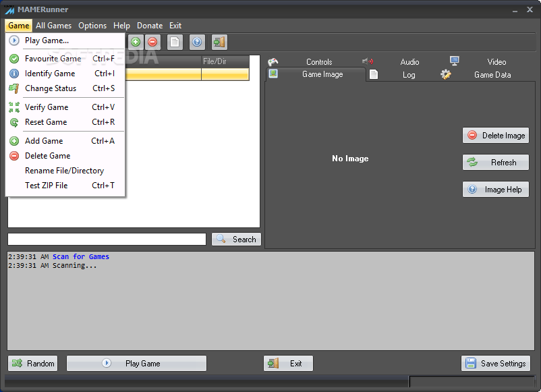
Task: Click the page icon on Log tab
Action: (x=374, y=74)
